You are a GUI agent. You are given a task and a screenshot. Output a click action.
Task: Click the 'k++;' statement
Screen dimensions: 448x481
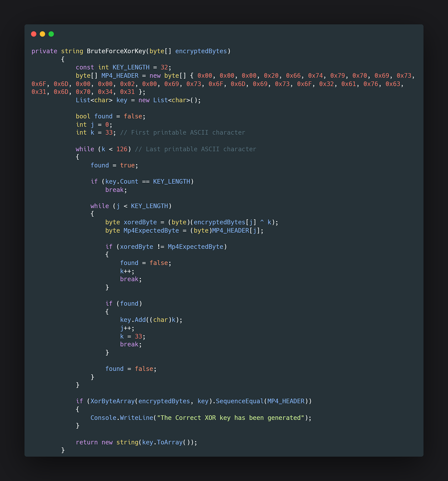click(x=127, y=271)
